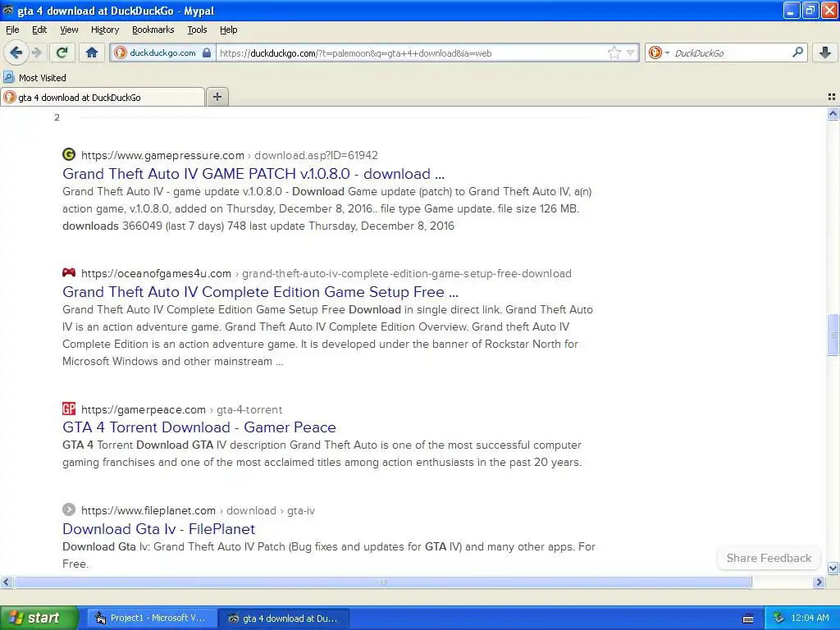Click the vertical scrollbar down arrow
This screenshot has width=840, height=630.
(833, 568)
